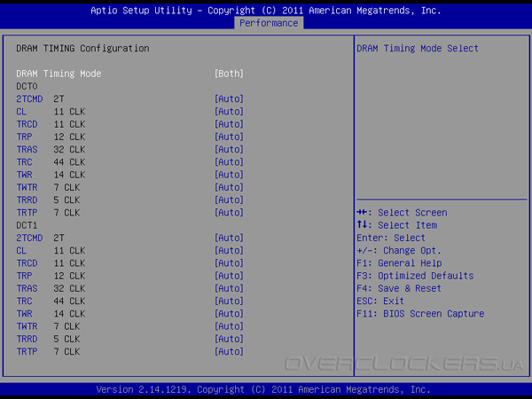Open the DRAM Timing Mode [Both] option

click(229, 74)
